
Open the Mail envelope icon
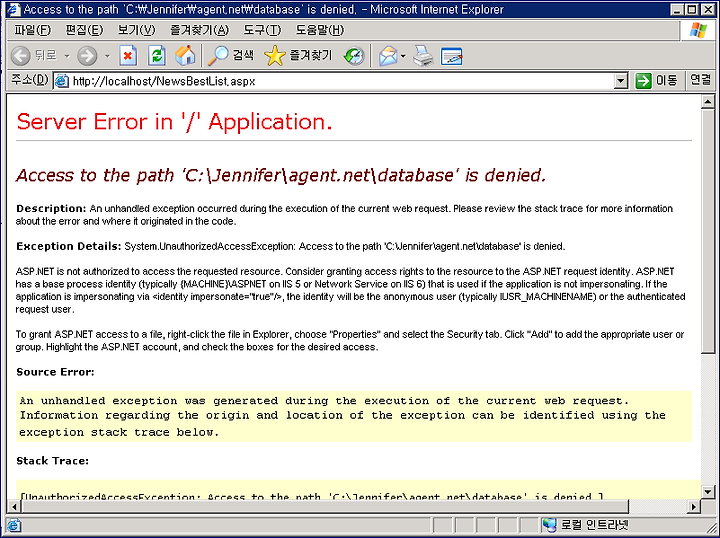(x=388, y=56)
